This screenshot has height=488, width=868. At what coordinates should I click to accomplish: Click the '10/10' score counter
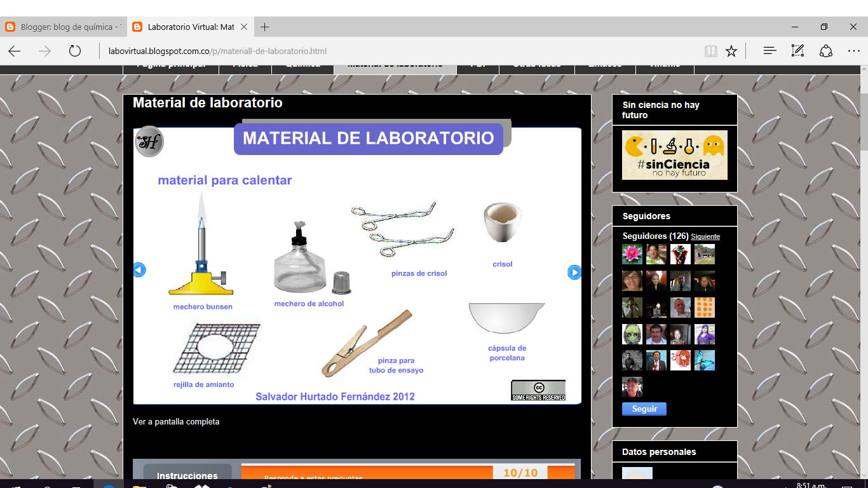tap(520, 473)
